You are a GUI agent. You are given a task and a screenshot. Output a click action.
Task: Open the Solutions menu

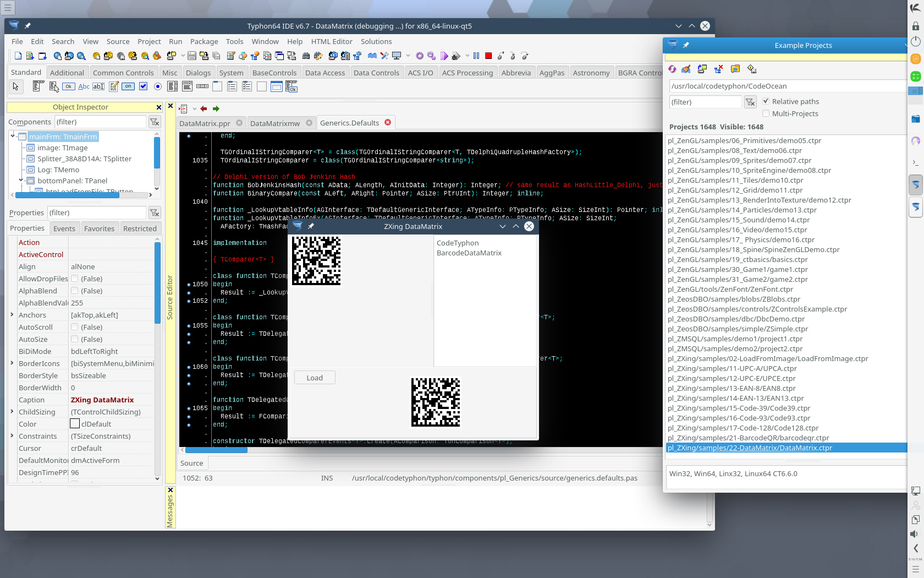click(376, 41)
